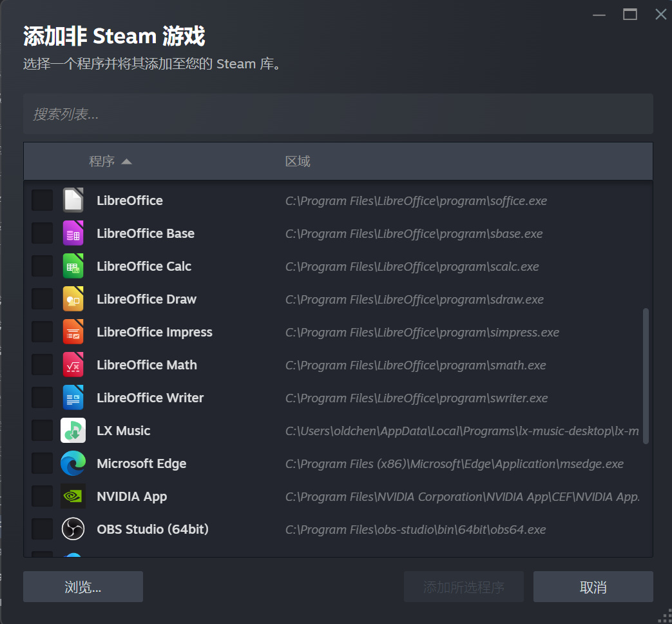Click the simpress.exe path text
Screen dimensions: 672x624
pyautogui.click(x=422, y=333)
